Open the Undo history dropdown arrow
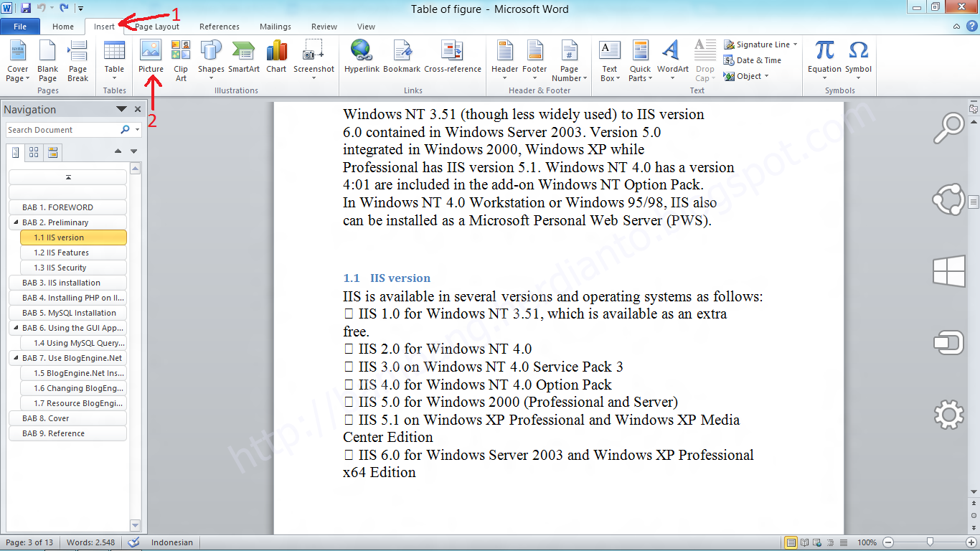The width and height of the screenshot is (980, 551). coord(52,9)
